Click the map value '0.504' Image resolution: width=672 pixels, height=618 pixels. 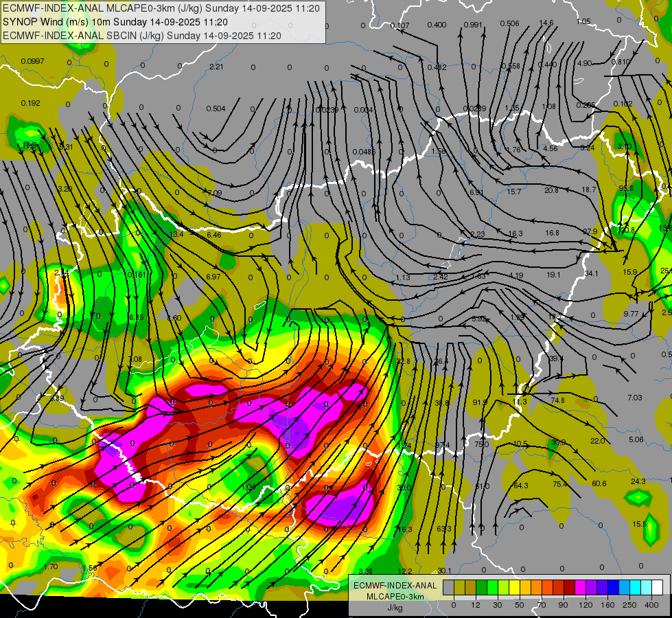(x=216, y=108)
